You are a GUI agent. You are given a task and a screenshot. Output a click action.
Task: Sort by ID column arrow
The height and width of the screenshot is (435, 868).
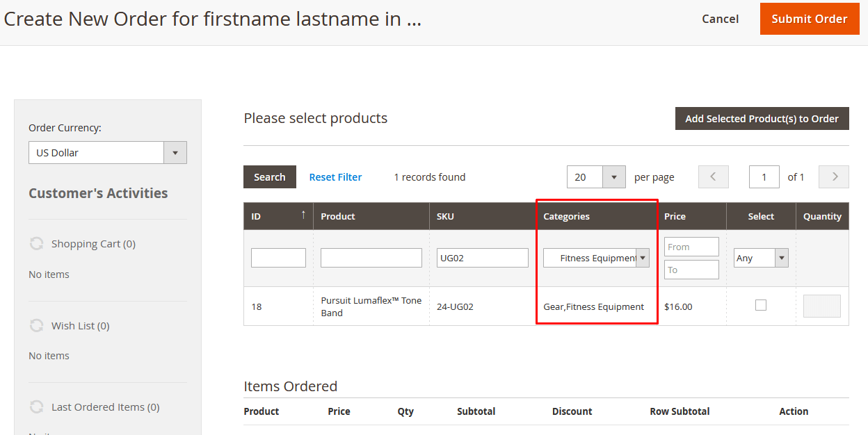[303, 215]
